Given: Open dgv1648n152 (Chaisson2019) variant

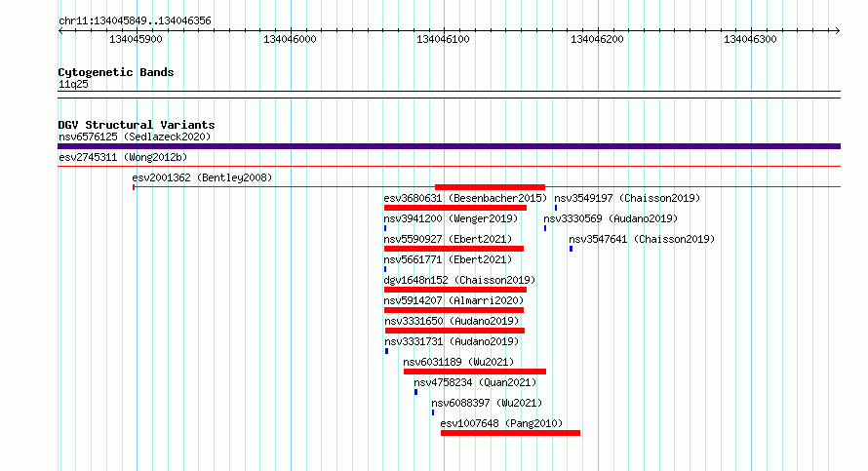Looking at the screenshot, I should [459, 280].
